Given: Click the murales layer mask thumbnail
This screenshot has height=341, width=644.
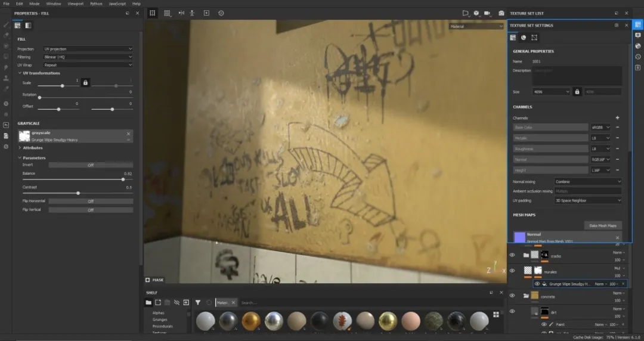Looking at the screenshot, I should [x=538, y=270].
